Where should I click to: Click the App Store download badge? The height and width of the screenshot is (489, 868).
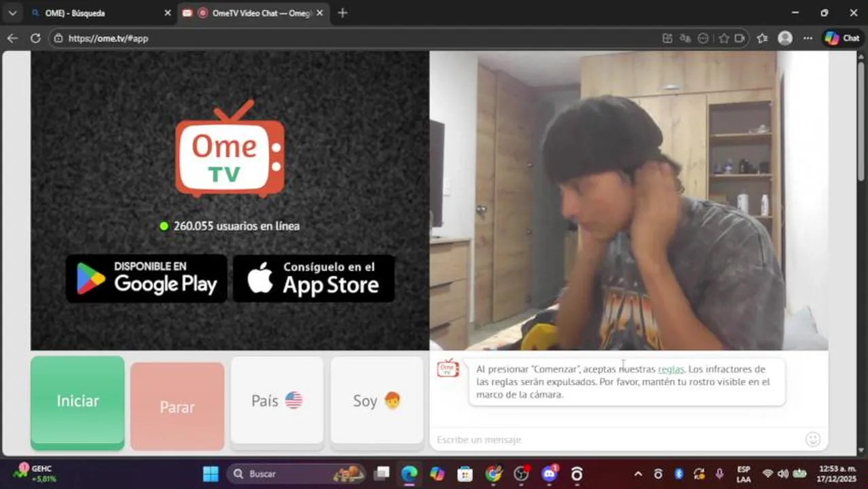coord(314,278)
